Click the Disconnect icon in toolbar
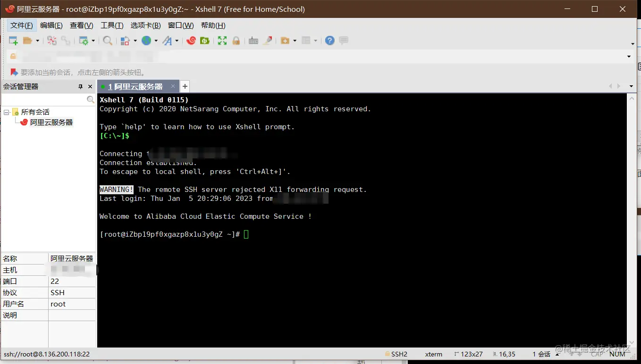Image resolution: width=641 pixels, height=364 pixels. click(51, 41)
